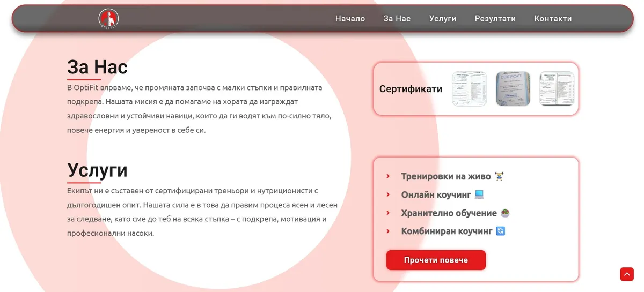Open the first certificate thumbnail
644x292 pixels.
(469, 89)
